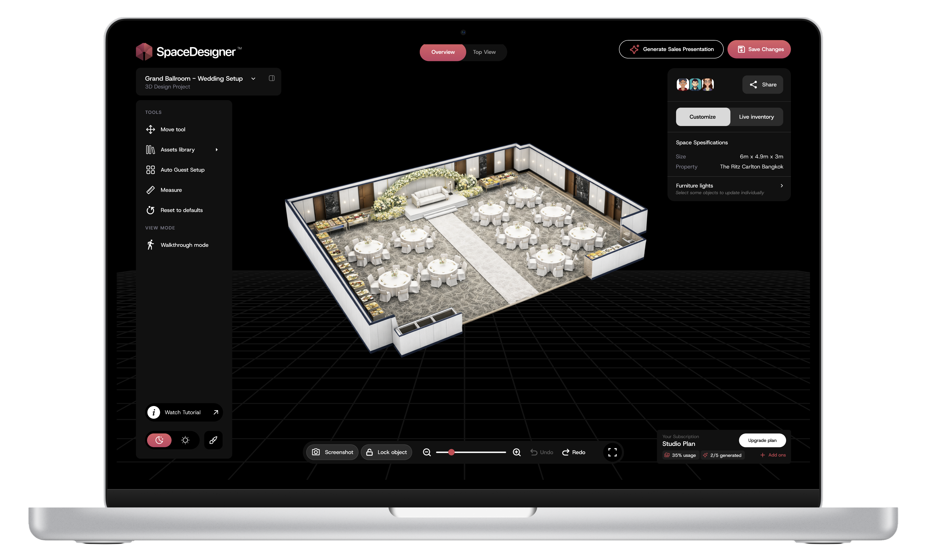Click the Auto Guest Setup grid icon

[150, 170]
